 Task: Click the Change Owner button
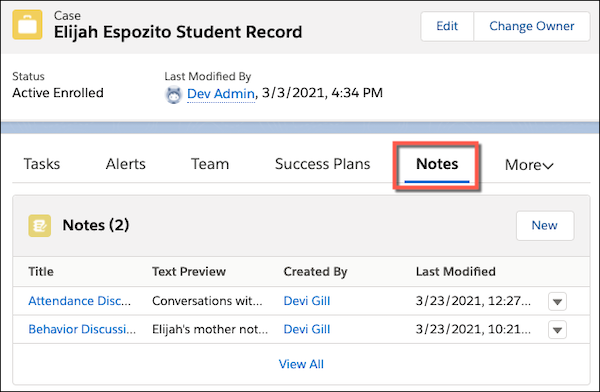[532, 26]
